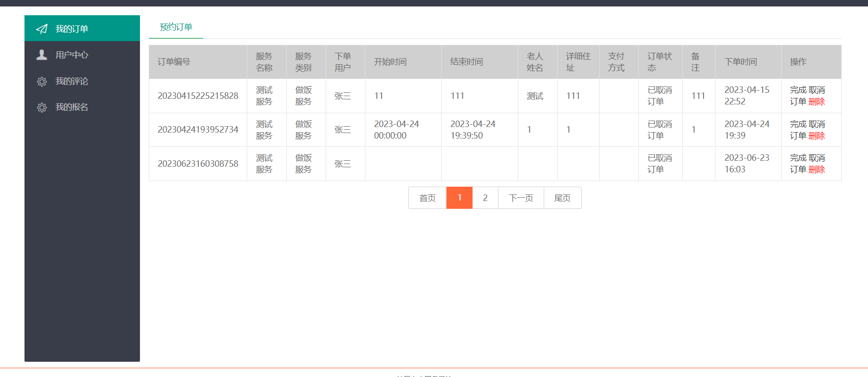Go to 首页 in pagination
The image size is (868, 377).
pyautogui.click(x=427, y=198)
